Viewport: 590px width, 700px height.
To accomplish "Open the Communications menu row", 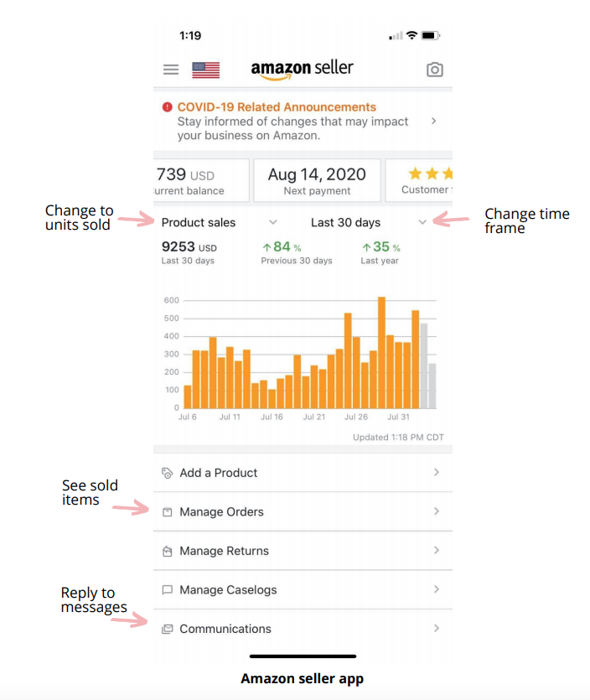I will pos(303,629).
